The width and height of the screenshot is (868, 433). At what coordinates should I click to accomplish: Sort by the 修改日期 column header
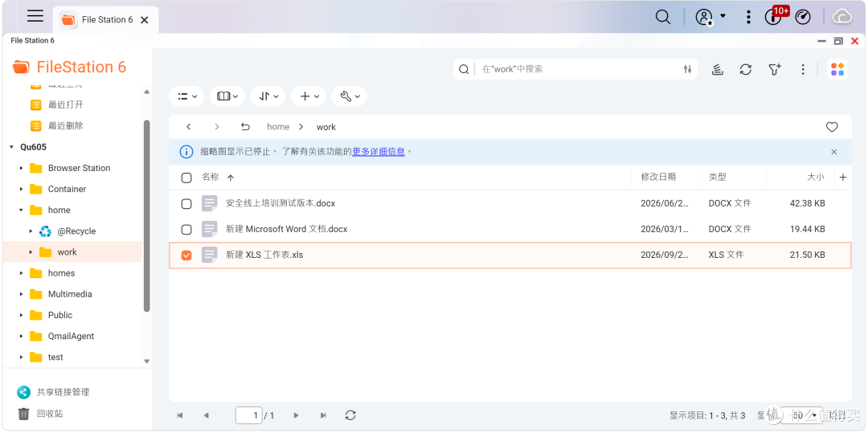pyautogui.click(x=658, y=177)
